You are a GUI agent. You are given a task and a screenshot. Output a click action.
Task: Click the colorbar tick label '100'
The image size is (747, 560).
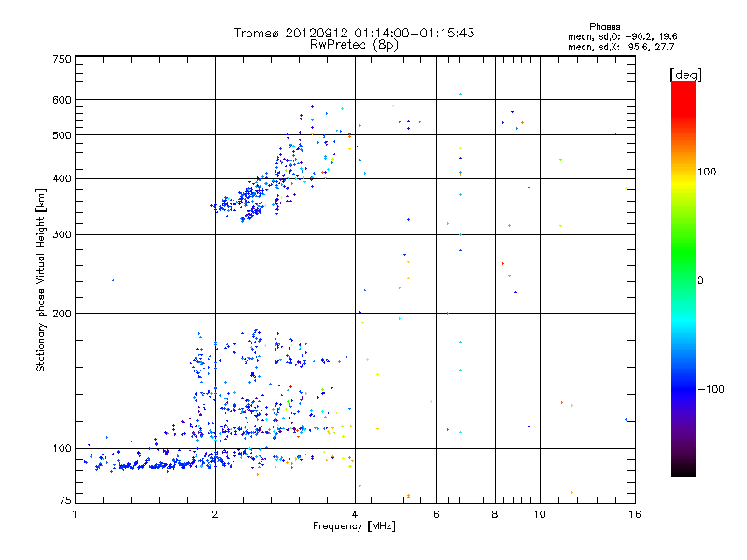pyautogui.click(x=706, y=172)
